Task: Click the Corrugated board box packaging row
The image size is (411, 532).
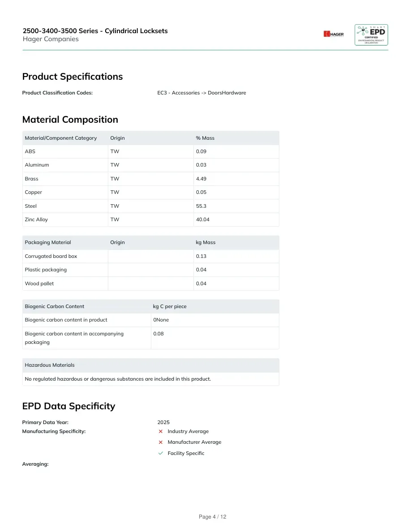Action: [150, 256]
